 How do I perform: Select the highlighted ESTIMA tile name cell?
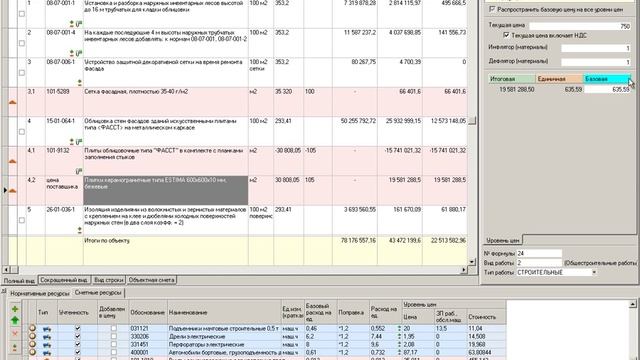[166, 190]
